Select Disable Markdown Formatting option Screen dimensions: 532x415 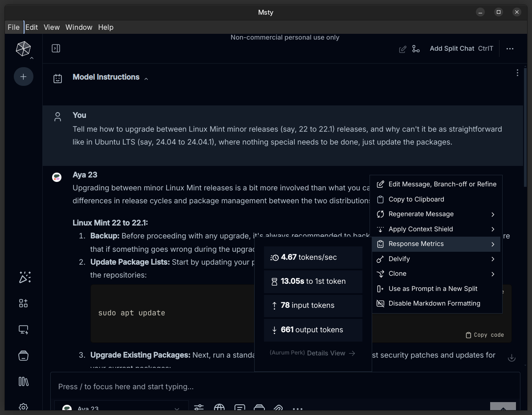click(434, 303)
